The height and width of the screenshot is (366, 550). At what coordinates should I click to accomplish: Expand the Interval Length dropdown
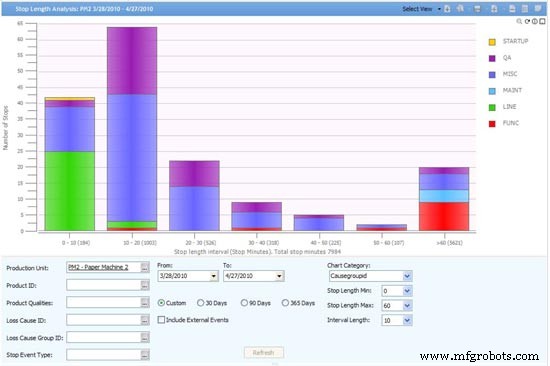point(407,320)
